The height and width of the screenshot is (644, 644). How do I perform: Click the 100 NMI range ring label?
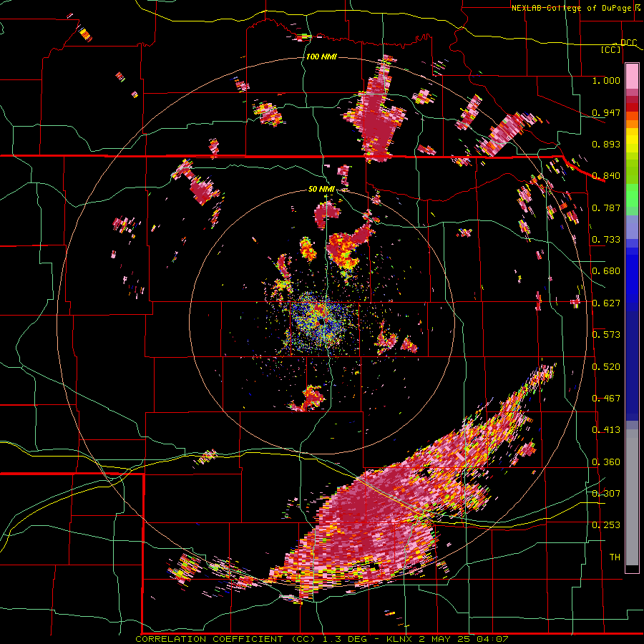(321, 57)
